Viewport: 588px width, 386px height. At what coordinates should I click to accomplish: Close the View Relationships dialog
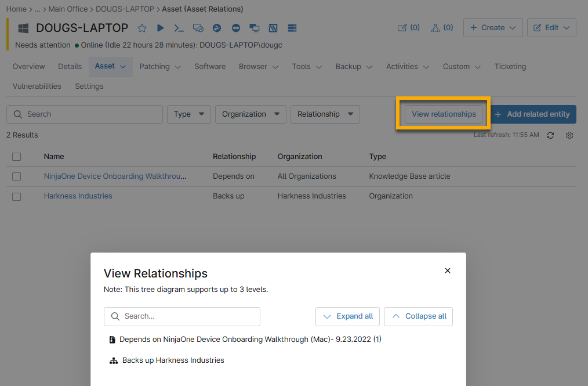point(447,270)
